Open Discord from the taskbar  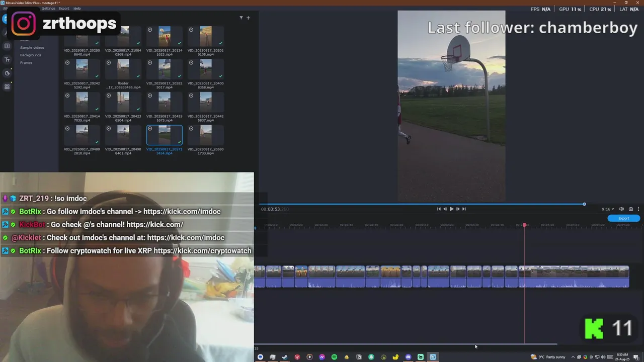(x=408, y=357)
